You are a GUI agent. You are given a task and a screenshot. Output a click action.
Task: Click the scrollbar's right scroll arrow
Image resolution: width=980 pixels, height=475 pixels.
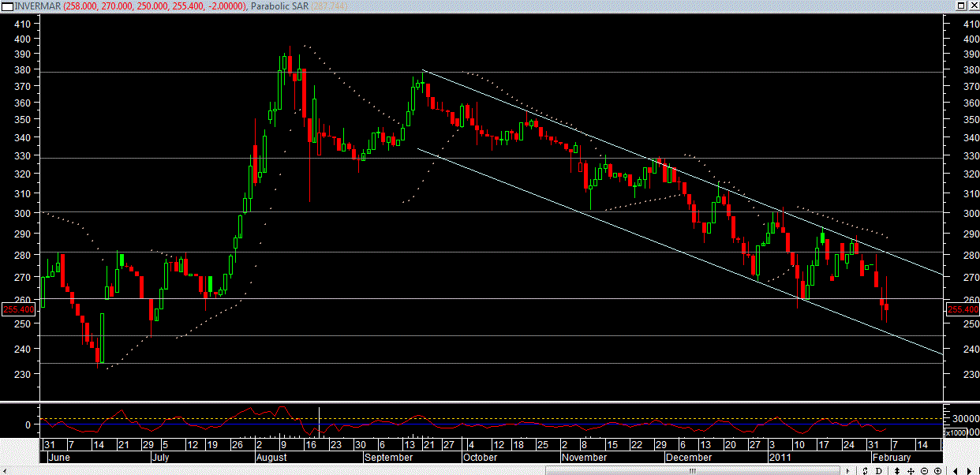[x=848, y=471]
